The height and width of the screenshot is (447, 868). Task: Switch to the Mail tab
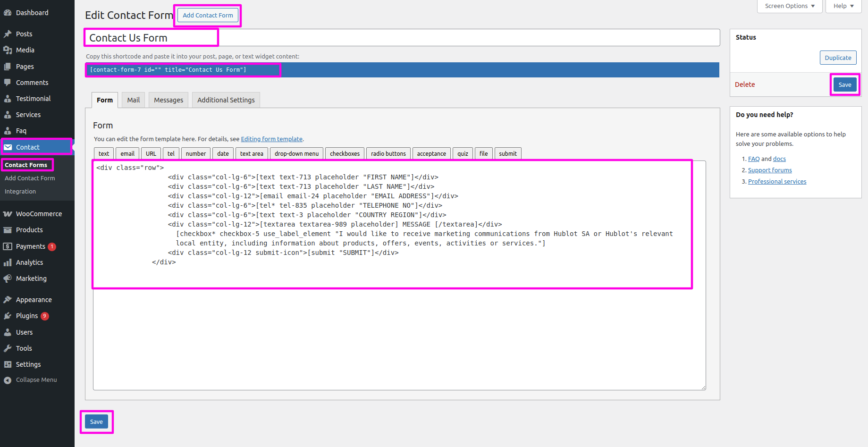click(133, 100)
